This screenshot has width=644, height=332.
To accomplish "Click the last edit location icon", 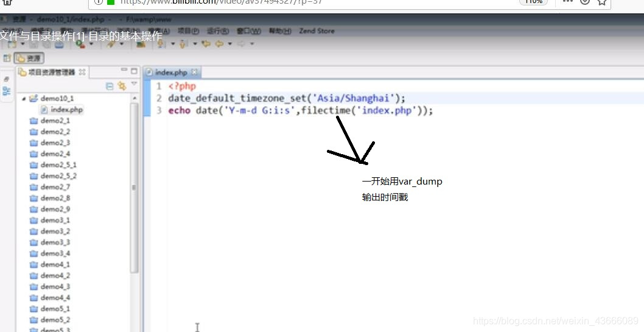I will 206,43.
